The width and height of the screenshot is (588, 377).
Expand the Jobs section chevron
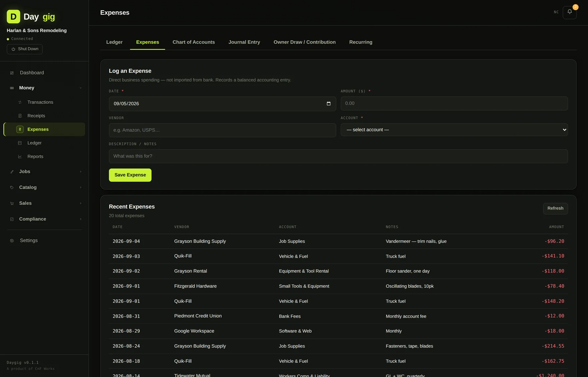pyautogui.click(x=81, y=172)
